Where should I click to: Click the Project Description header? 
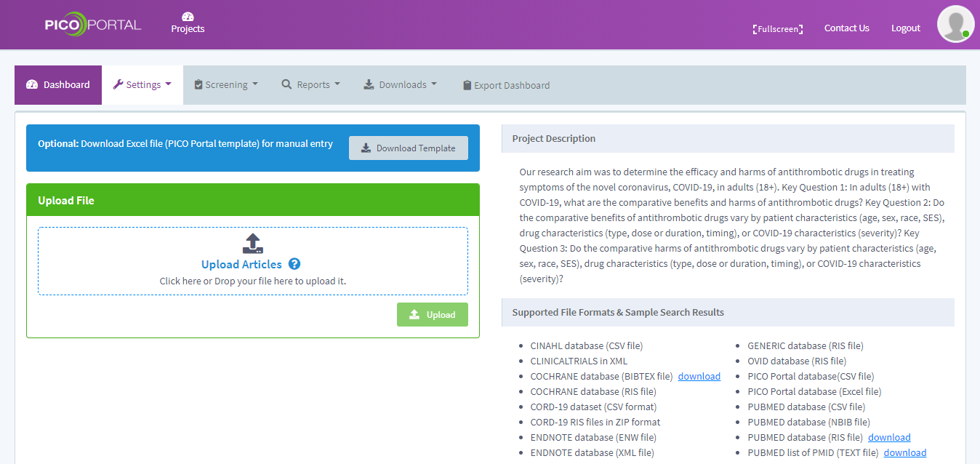tap(728, 138)
